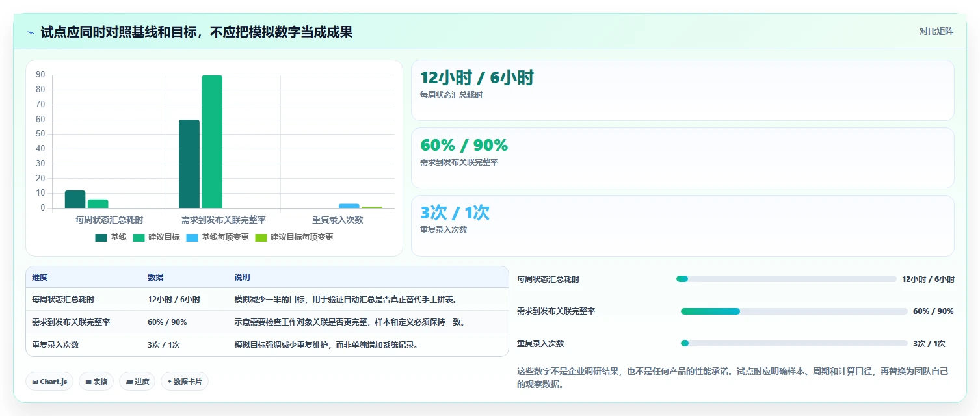980x416 pixels.
Task: Open the 12小时 / 6小时 data card
Action: [683, 90]
